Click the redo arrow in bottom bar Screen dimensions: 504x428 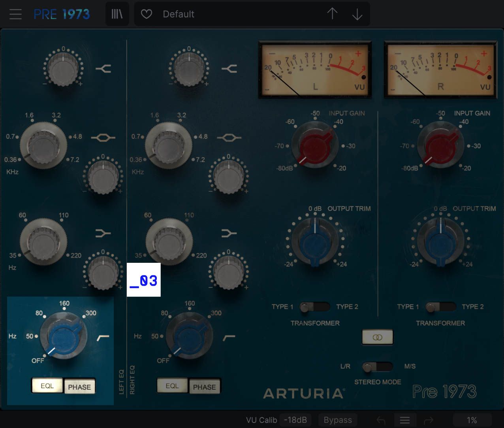pos(429,420)
